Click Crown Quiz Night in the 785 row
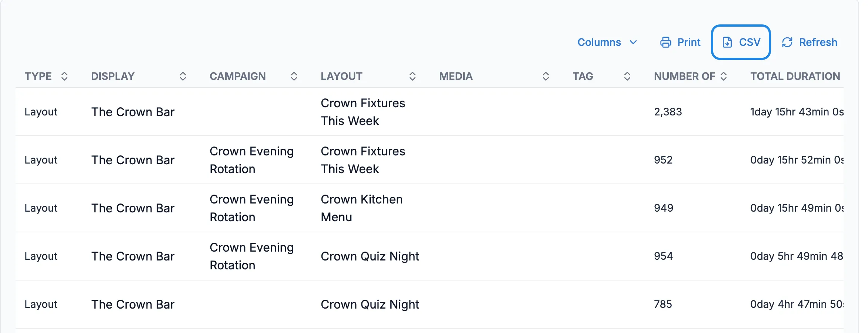 pos(370,304)
